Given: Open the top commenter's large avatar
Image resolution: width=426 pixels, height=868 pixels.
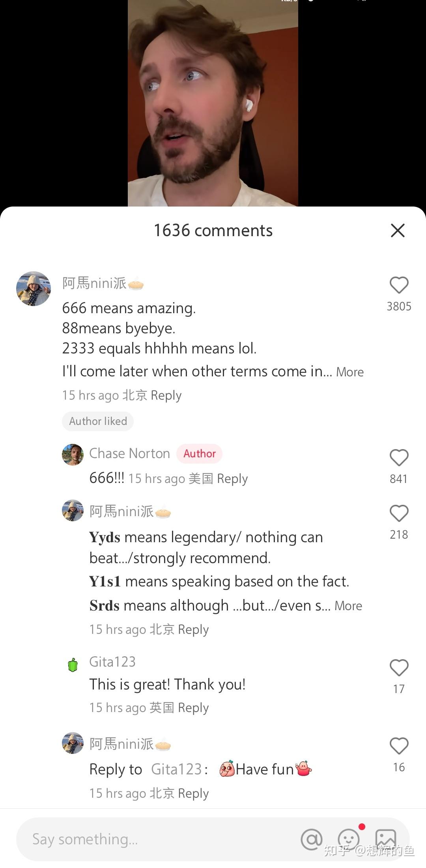Looking at the screenshot, I should point(34,289).
